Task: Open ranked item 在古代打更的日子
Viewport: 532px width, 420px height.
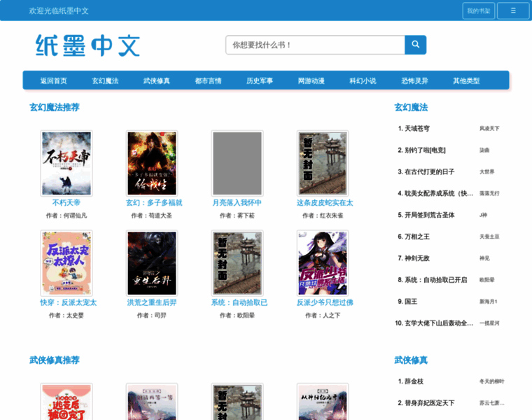Action: pos(430,171)
